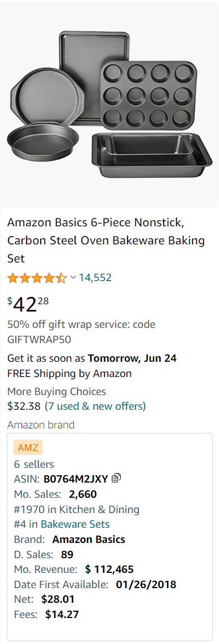Click the #1970 in Kitchen & Dining rank
Viewport: 219px width, 644px height.
[77, 510]
